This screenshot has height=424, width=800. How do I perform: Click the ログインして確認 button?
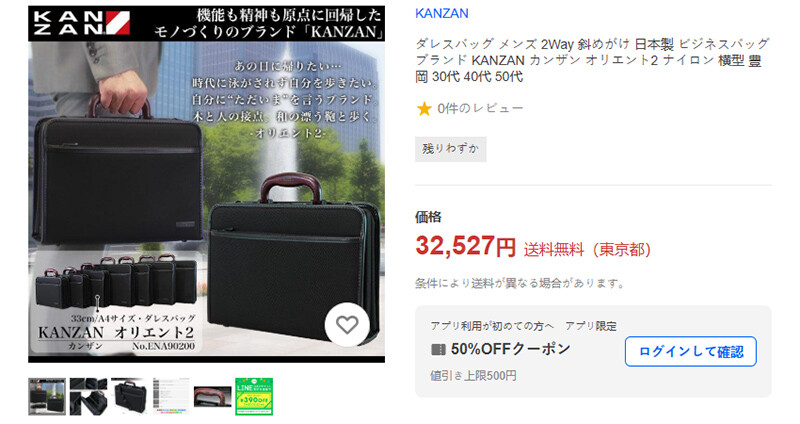[x=690, y=352]
